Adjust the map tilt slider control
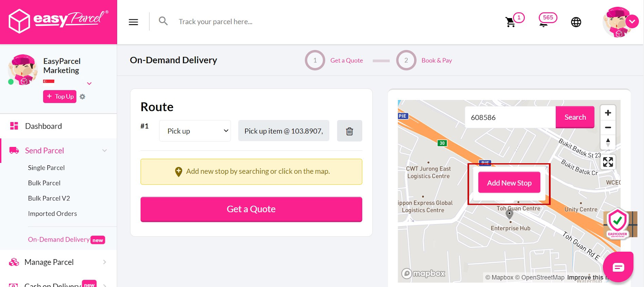Image resolution: width=644 pixels, height=287 pixels. (607, 142)
